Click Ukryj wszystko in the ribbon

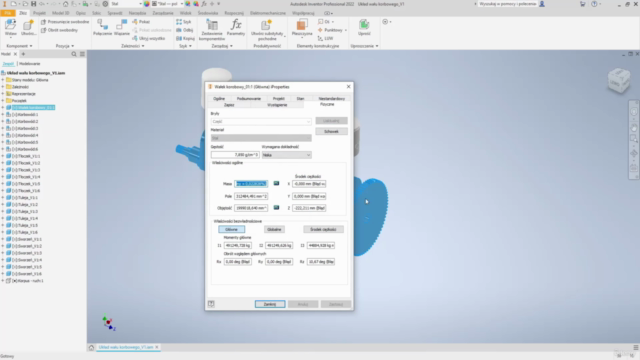tap(149, 38)
